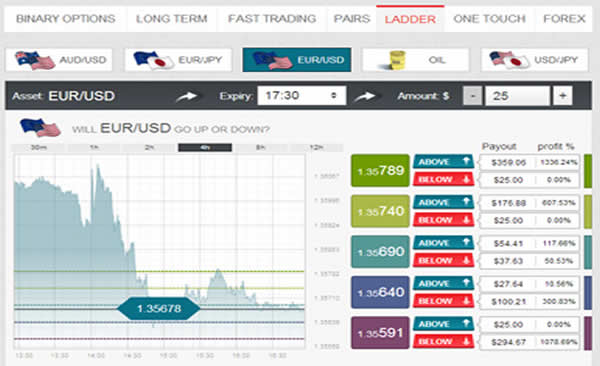Click ABOVE for the 1.35690 level
600x366 pixels.
443,243
